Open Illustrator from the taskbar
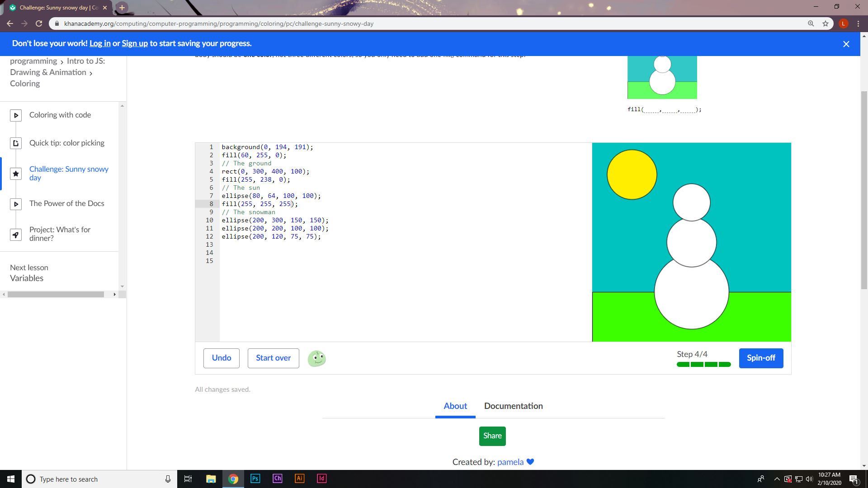Screen dimensions: 868x488 pos(299,479)
